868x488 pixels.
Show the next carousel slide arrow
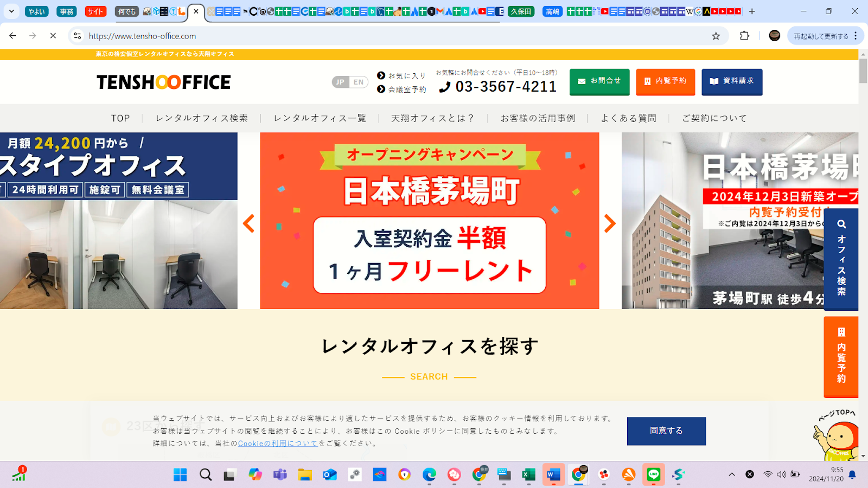pyautogui.click(x=610, y=223)
